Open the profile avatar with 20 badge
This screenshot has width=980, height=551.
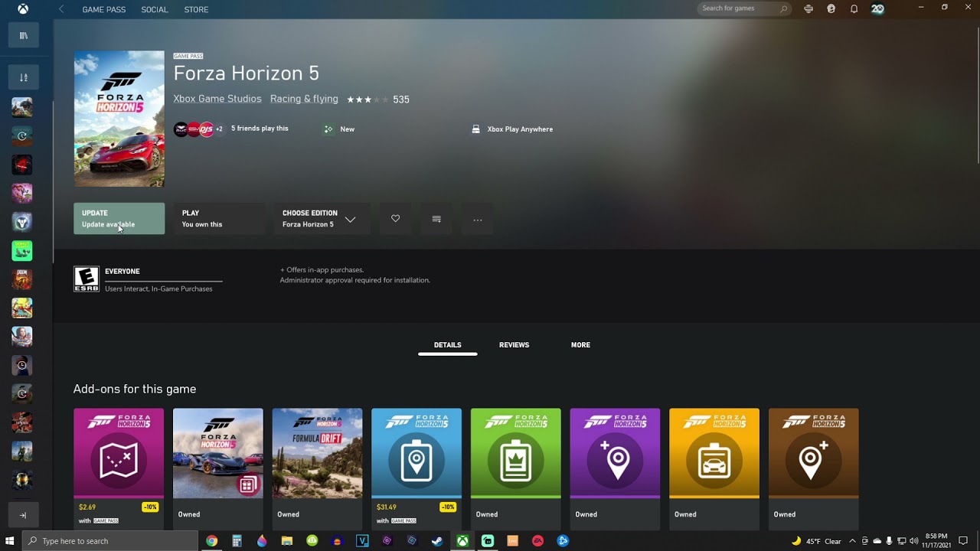[877, 9]
